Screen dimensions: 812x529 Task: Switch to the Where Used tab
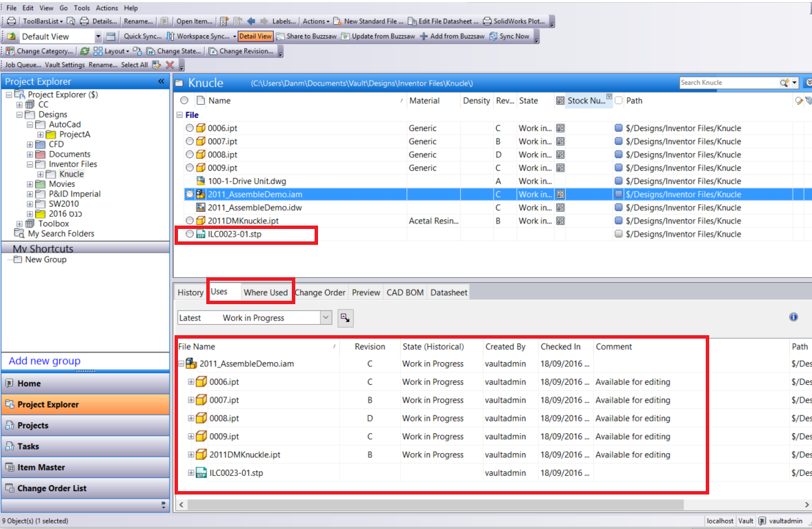(266, 292)
